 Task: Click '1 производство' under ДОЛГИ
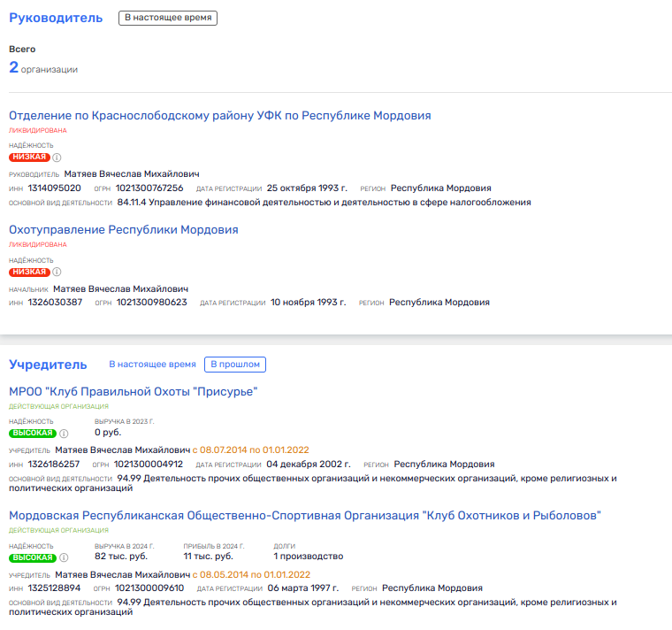tap(308, 557)
